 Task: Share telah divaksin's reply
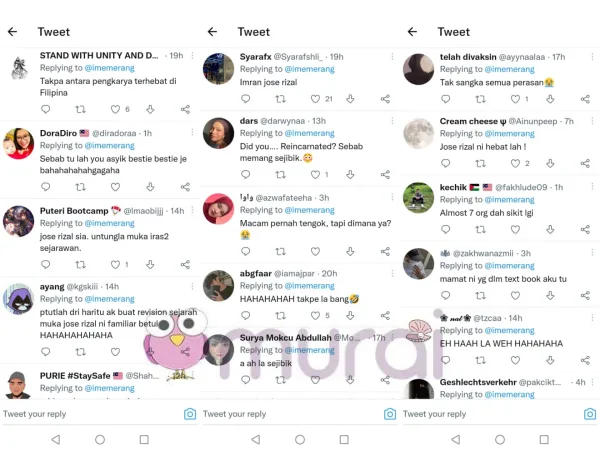point(585,99)
